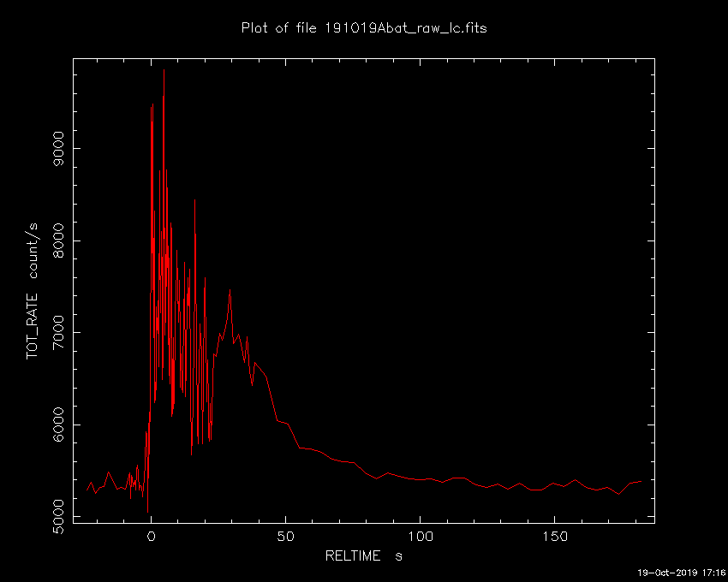Select the 'TOT_RATE count/s' y-axis label
Image resolution: width=728 pixels, height=582 pixels.
[32, 291]
